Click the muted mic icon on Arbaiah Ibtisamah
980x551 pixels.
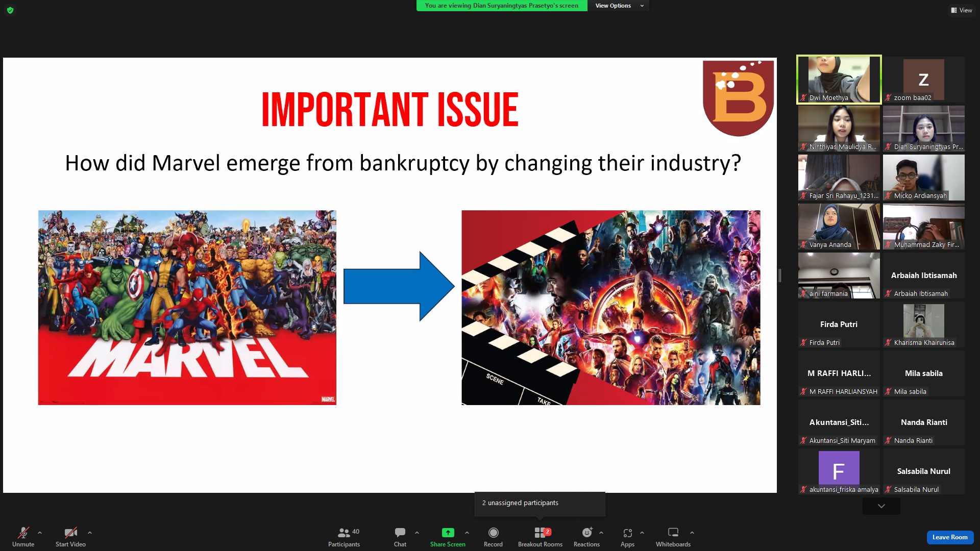click(x=889, y=294)
